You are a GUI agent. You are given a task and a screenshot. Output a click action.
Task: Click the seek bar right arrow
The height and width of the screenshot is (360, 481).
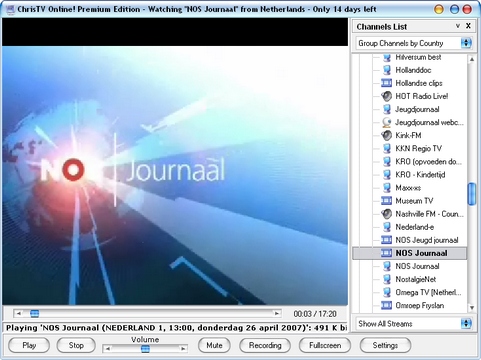tap(276, 313)
